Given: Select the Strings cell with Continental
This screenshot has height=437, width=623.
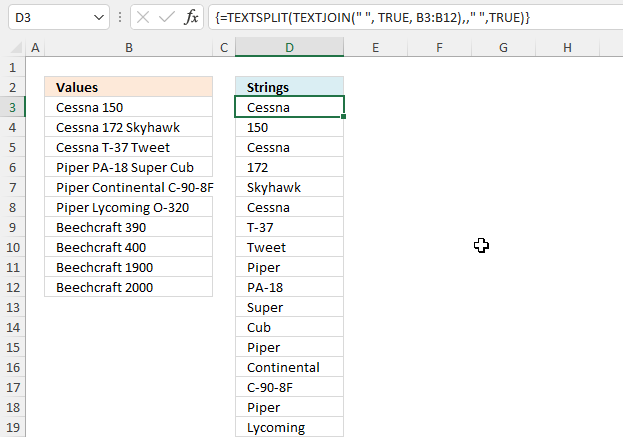Looking at the screenshot, I should [289, 367].
